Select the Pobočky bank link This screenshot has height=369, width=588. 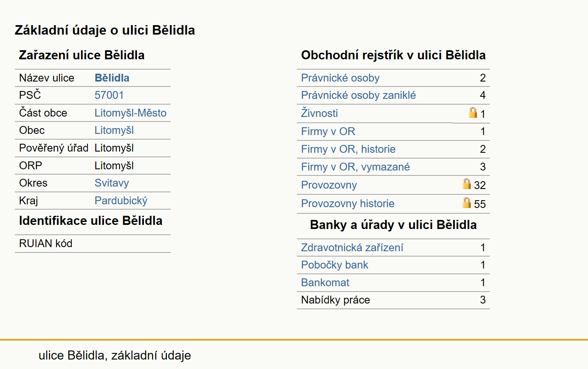[x=334, y=265]
